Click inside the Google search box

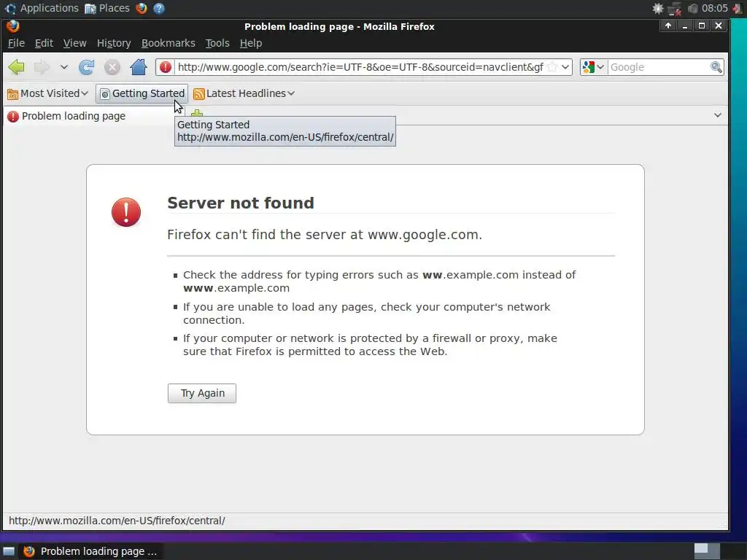click(x=659, y=67)
